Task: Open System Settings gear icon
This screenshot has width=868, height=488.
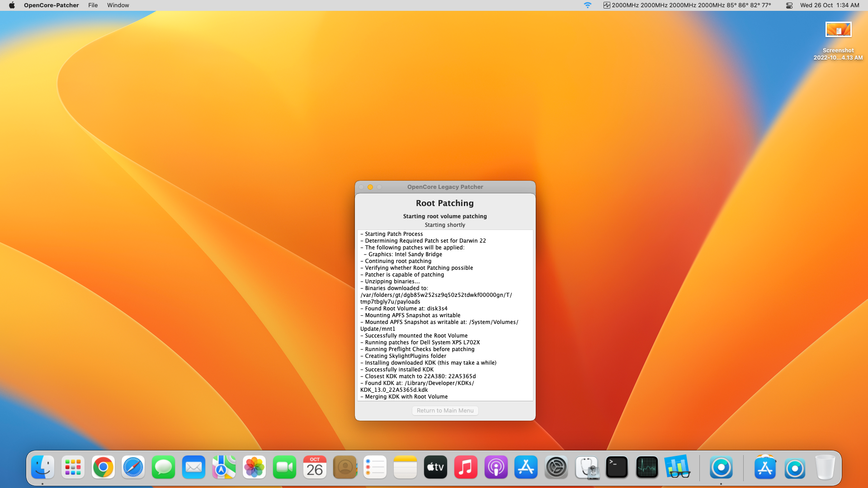Action: point(557,467)
